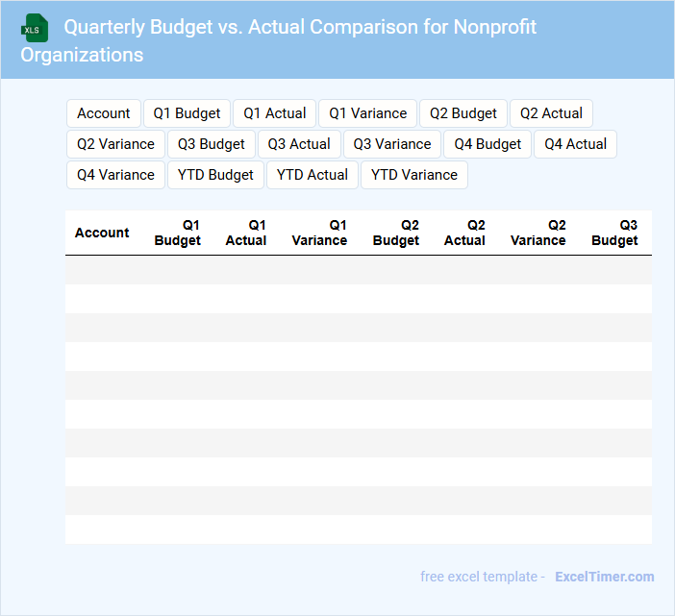Click the green XLS file icon
675x616 pixels.
pyautogui.click(x=34, y=29)
